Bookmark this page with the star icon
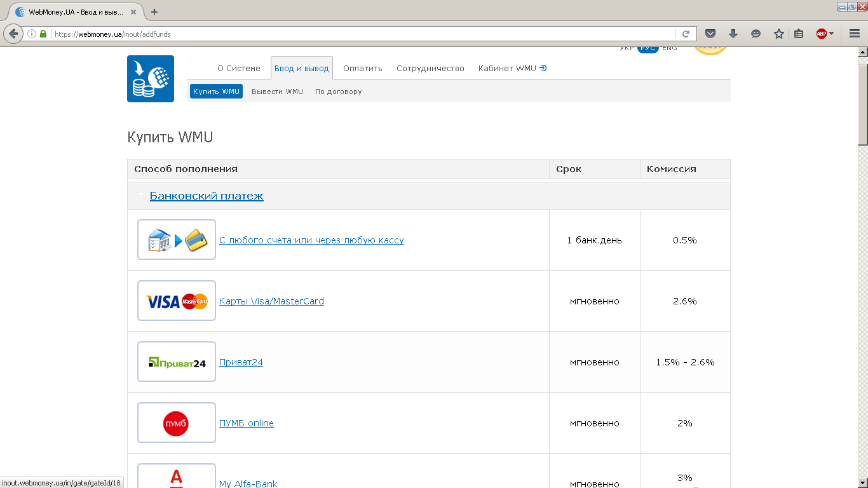868x488 pixels. [779, 34]
